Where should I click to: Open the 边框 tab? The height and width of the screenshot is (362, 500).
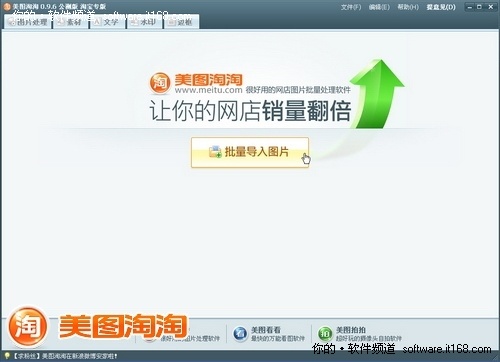click(x=181, y=22)
